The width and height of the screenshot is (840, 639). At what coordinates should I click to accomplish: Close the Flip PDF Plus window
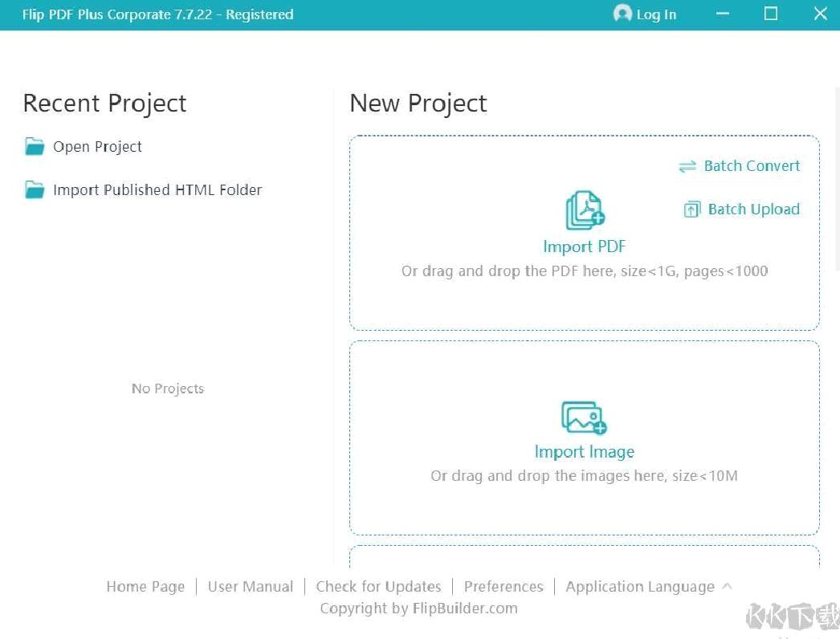pyautogui.click(x=820, y=14)
